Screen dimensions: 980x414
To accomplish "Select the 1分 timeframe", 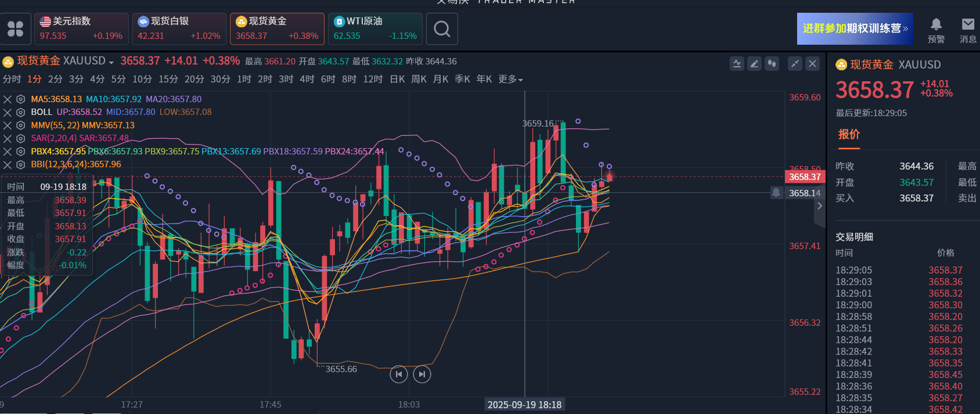I will (x=34, y=79).
